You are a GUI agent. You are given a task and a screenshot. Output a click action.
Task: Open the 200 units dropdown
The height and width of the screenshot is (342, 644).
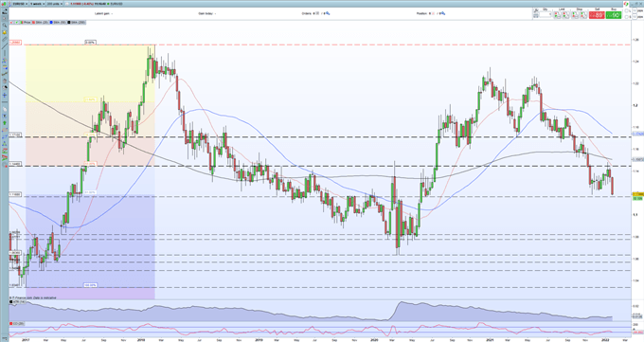pyautogui.click(x=55, y=4)
